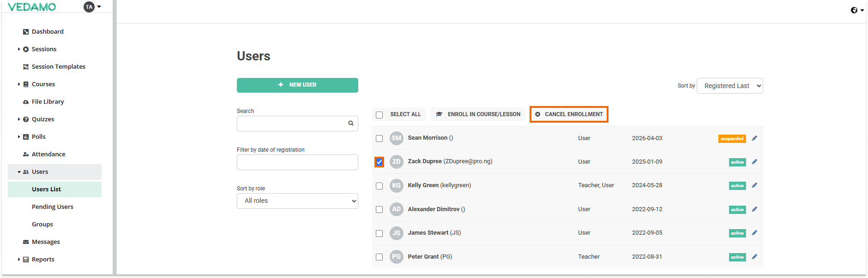Click Alexander Dimitrov's AD avatar
Screen dimensions: 868x278
pyautogui.click(x=397, y=209)
